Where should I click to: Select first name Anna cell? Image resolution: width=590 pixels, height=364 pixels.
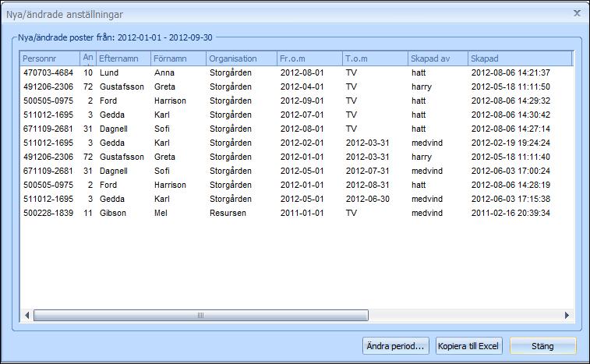pyautogui.click(x=164, y=72)
